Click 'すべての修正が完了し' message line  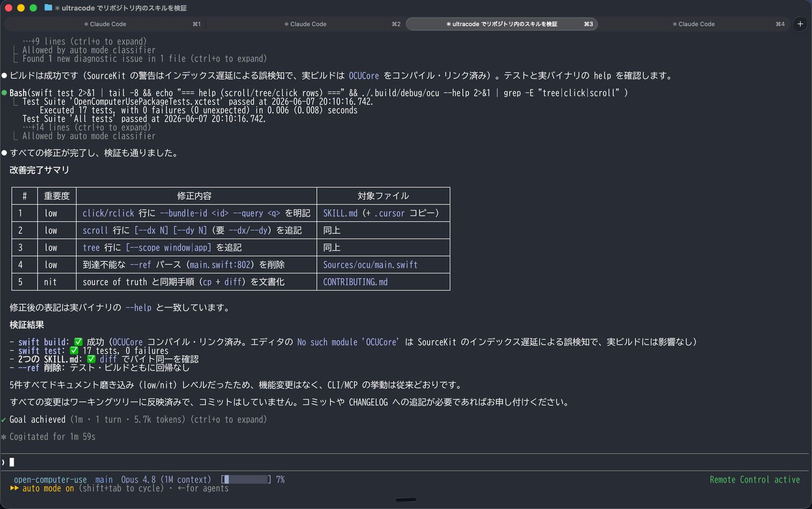(x=94, y=153)
